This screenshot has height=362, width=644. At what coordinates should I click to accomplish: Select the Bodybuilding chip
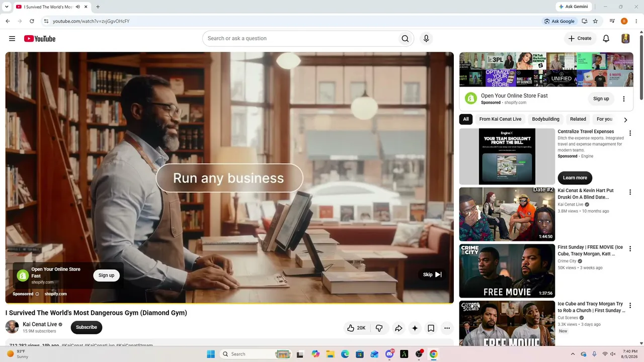(545, 119)
